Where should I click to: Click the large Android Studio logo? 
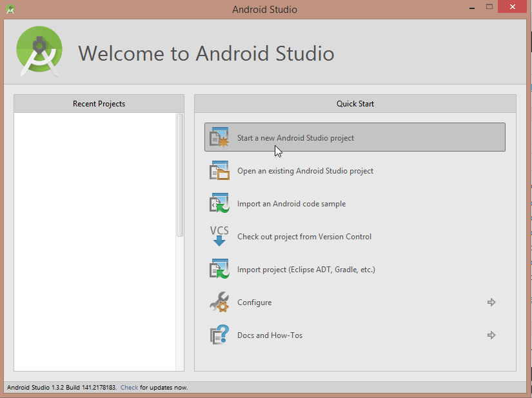(39, 52)
